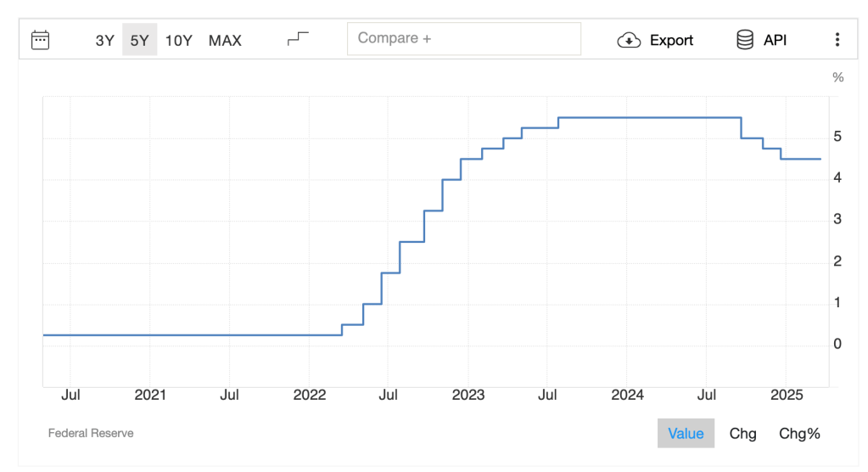Screen dimensions: 868x472
Task: Click the final line segment at 4.5 percent
Action: coord(801,159)
